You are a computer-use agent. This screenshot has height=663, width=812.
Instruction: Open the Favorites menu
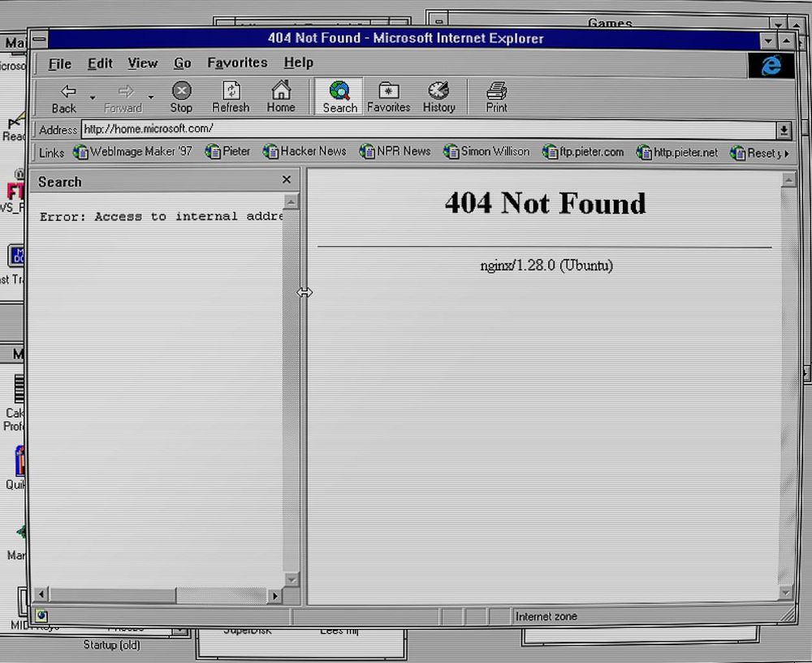coord(237,63)
